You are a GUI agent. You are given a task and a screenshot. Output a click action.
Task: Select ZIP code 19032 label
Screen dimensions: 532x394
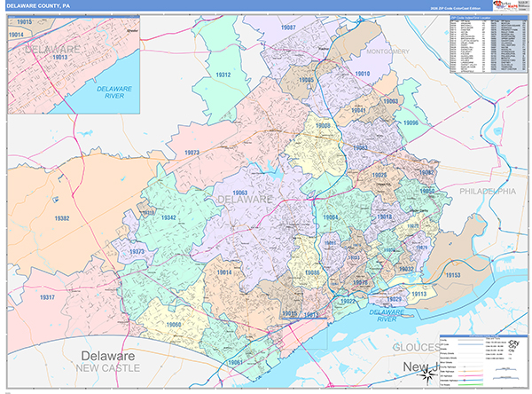point(406,269)
